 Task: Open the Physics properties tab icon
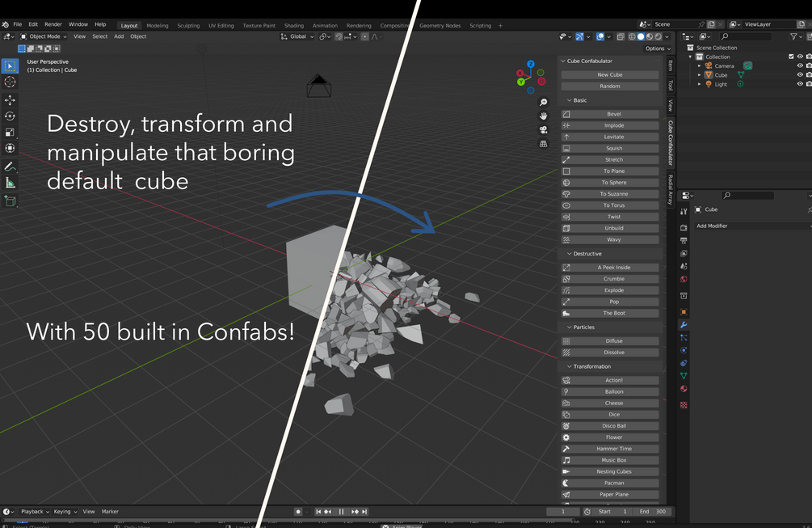click(684, 350)
